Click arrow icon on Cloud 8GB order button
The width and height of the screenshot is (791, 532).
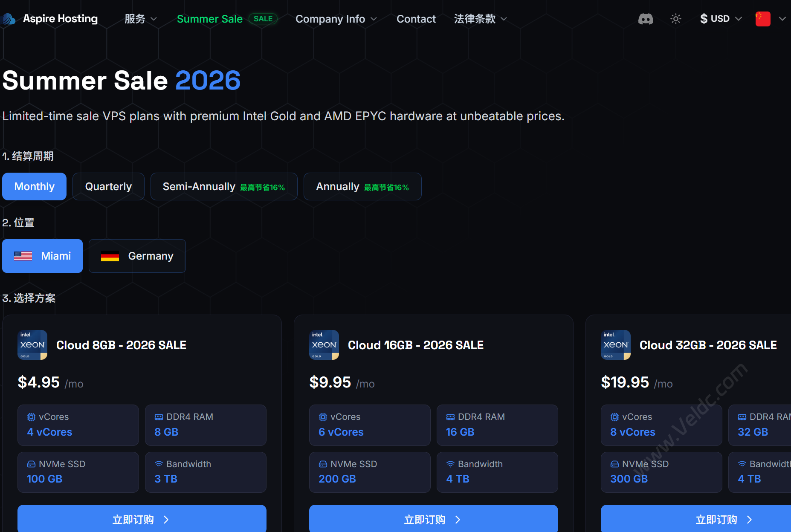coord(166,520)
